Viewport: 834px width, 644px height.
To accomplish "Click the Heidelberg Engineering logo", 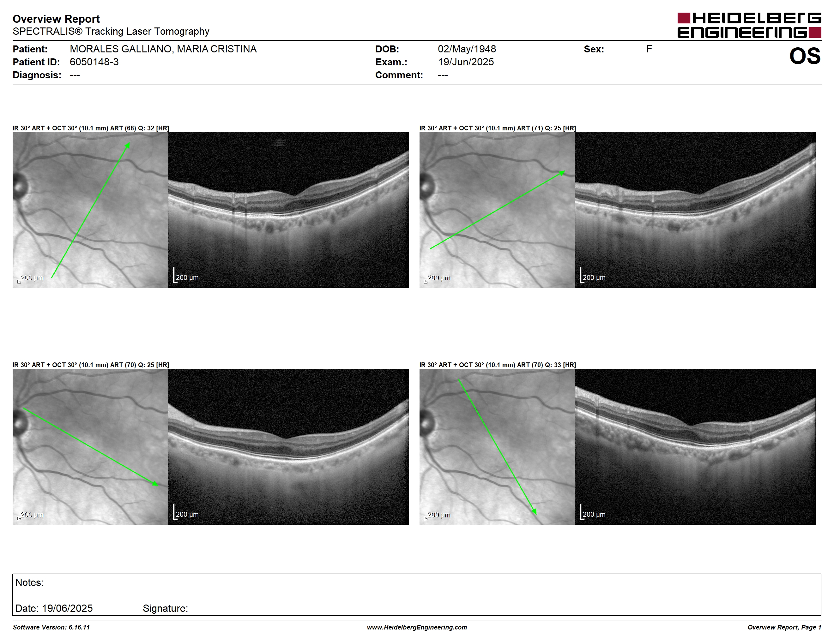I will coord(749,25).
